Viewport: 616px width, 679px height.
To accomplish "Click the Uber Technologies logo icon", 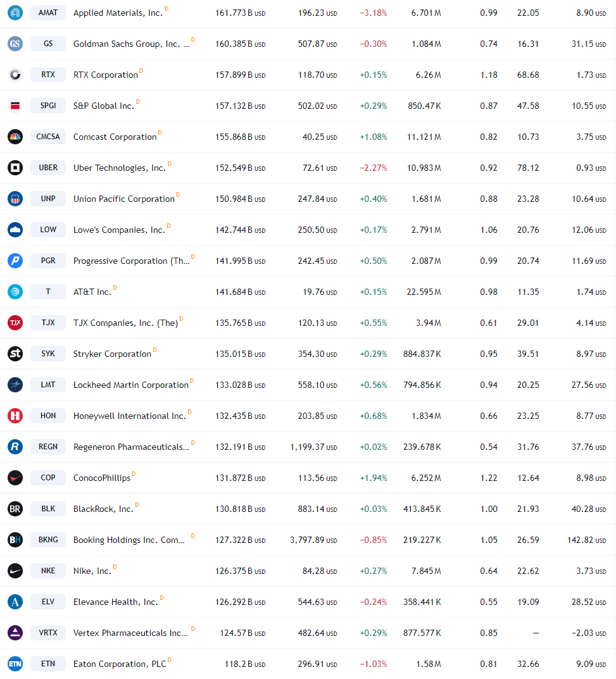I will 15,168.
